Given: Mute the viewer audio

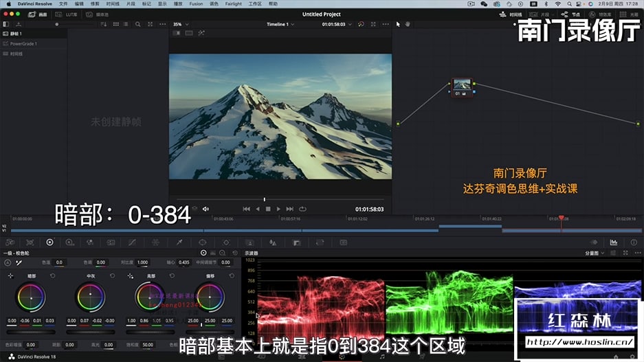Looking at the screenshot, I should tap(206, 209).
